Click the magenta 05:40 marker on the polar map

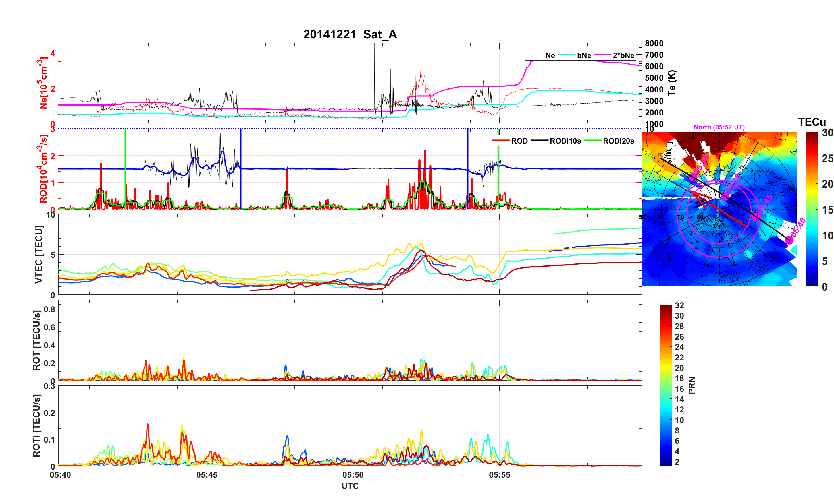[x=789, y=240]
